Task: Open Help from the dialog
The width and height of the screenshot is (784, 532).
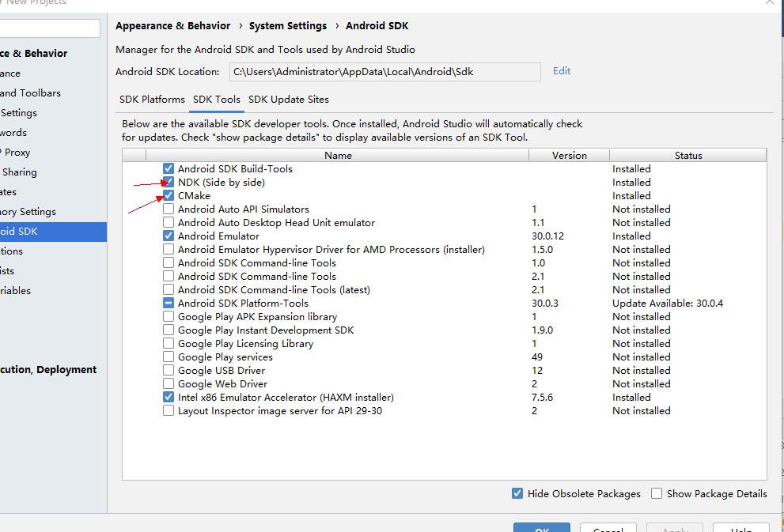Action: click(740, 528)
